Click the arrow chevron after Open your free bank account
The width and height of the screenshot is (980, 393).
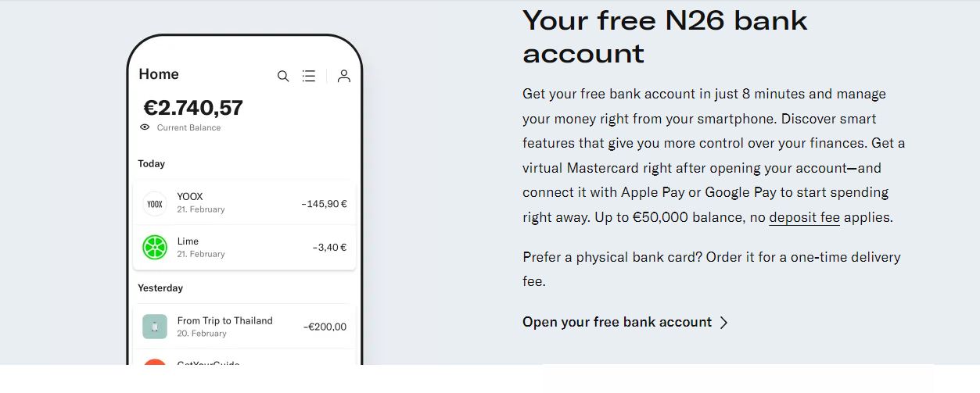(723, 323)
